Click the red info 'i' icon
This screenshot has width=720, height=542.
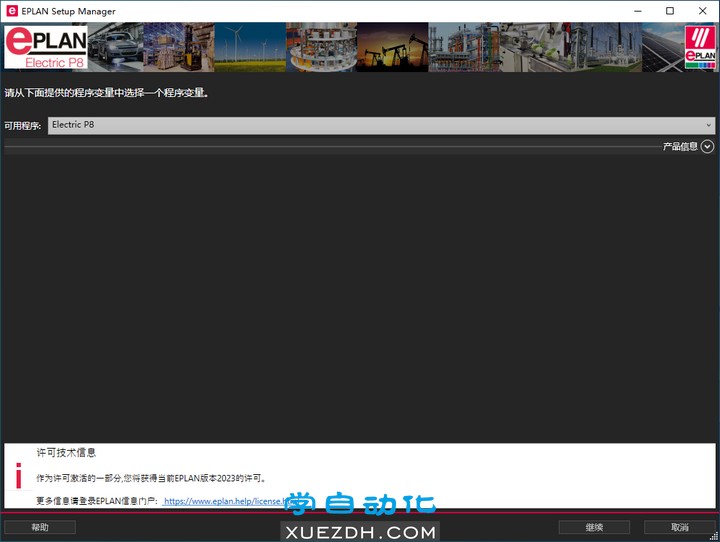click(18, 475)
